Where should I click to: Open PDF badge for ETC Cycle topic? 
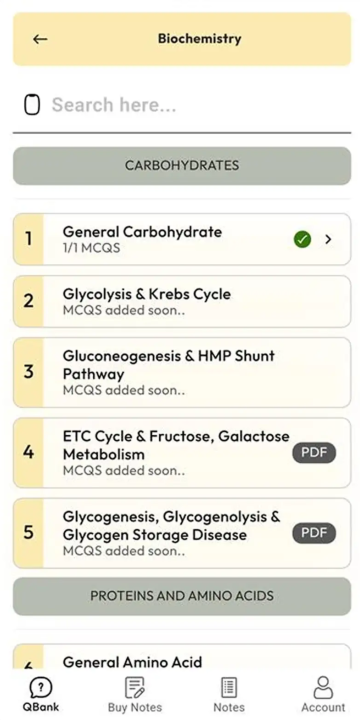coord(314,453)
